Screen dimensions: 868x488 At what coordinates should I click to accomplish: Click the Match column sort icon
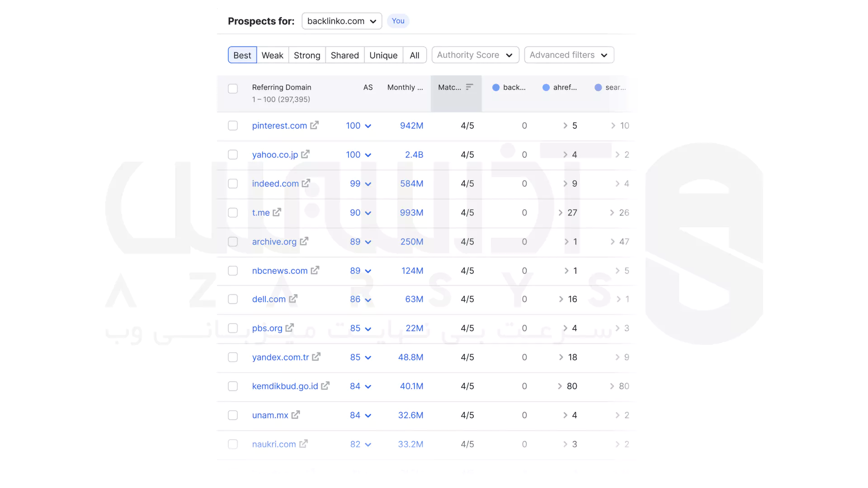[469, 87]
